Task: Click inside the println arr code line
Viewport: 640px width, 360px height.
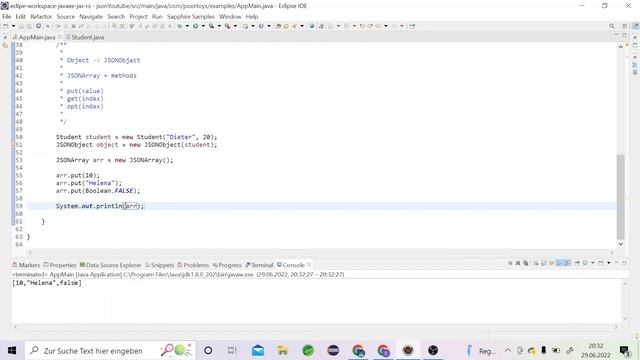Action: tap(100, 206)
